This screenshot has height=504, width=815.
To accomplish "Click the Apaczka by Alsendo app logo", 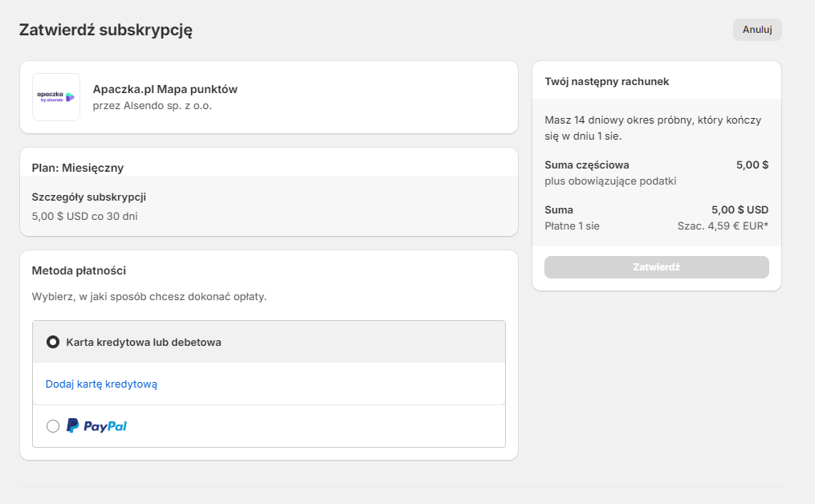I will click(56, 97).
